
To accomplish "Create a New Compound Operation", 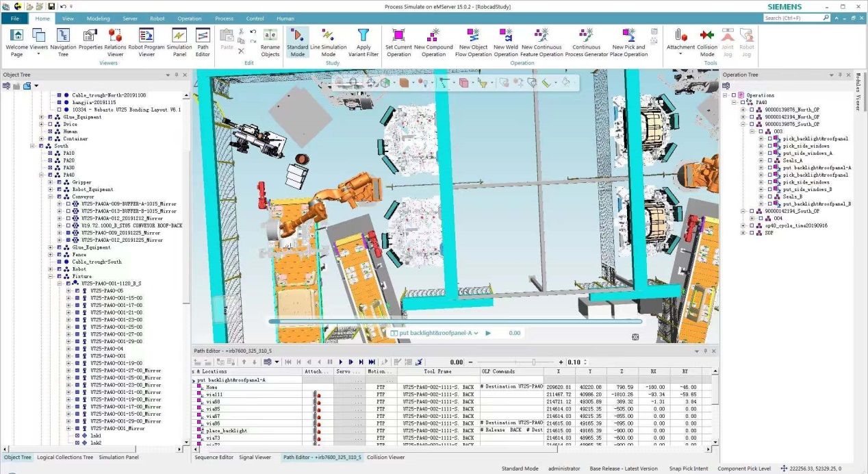I will pos(433,42).
